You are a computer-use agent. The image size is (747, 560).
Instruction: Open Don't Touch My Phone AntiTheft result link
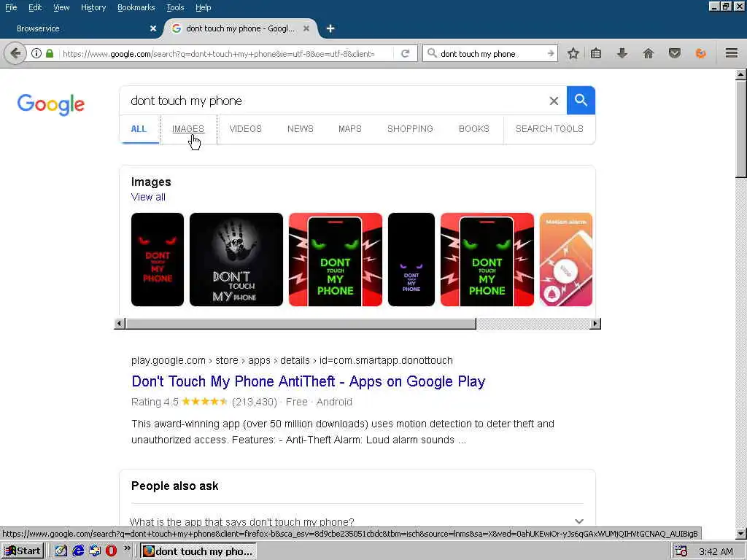(309, 381)
